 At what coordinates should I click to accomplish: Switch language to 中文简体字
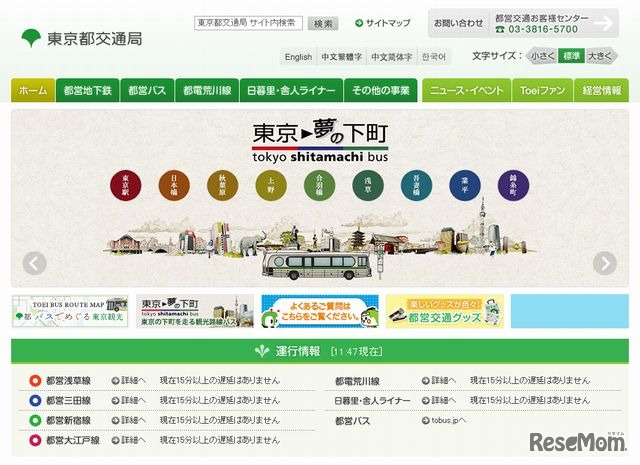pyautogui.click(x=391, y=57)
